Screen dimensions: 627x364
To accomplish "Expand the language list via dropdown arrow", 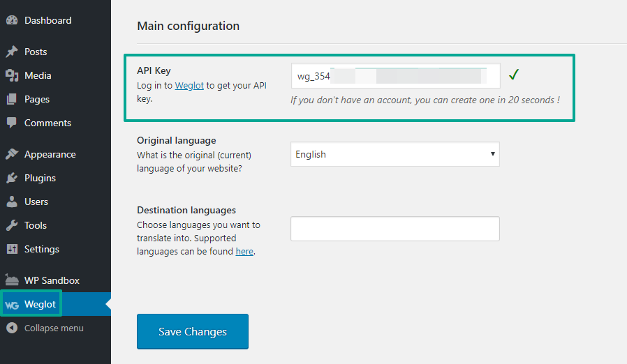I will [493, 154].
